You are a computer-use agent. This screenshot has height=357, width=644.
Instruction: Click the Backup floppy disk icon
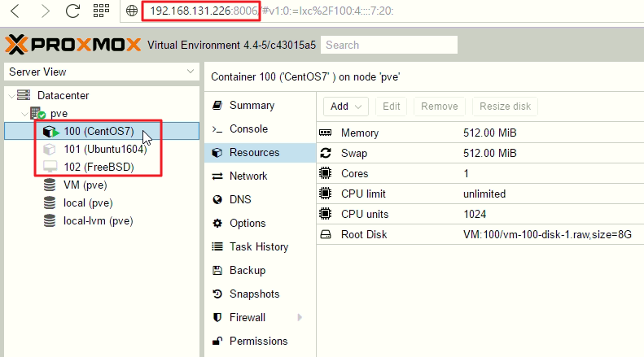[217, 271]
